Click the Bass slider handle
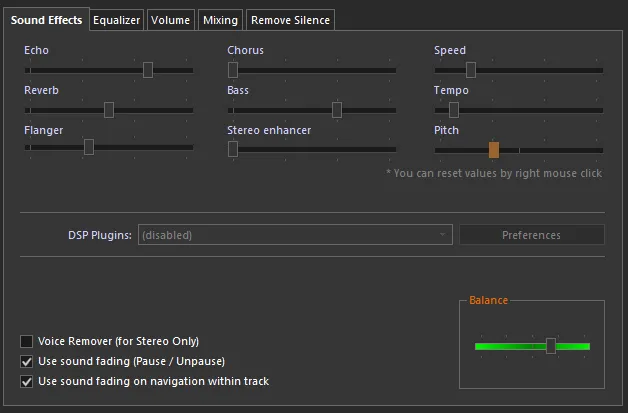The width and height of the screenshot is (628, 413). (337, 110)
